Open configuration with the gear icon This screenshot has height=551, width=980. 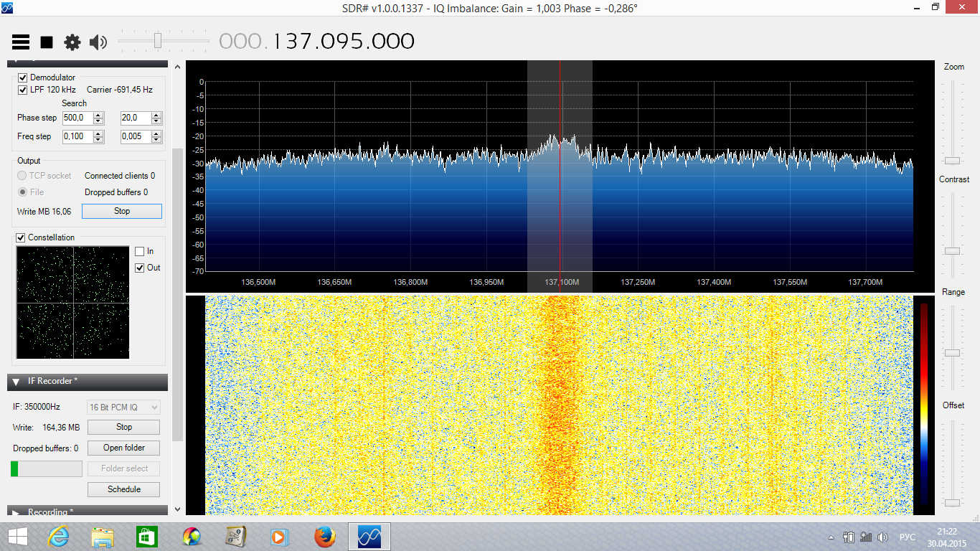(72, 42)
